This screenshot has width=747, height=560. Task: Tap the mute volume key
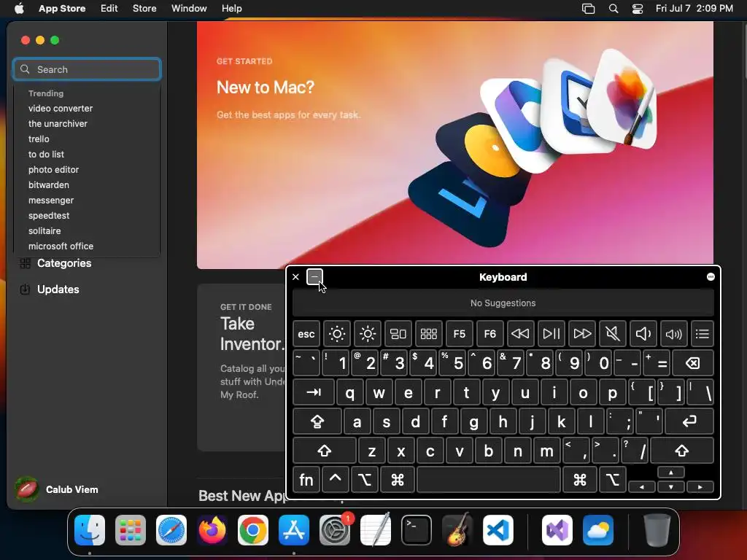pos(612,334)
